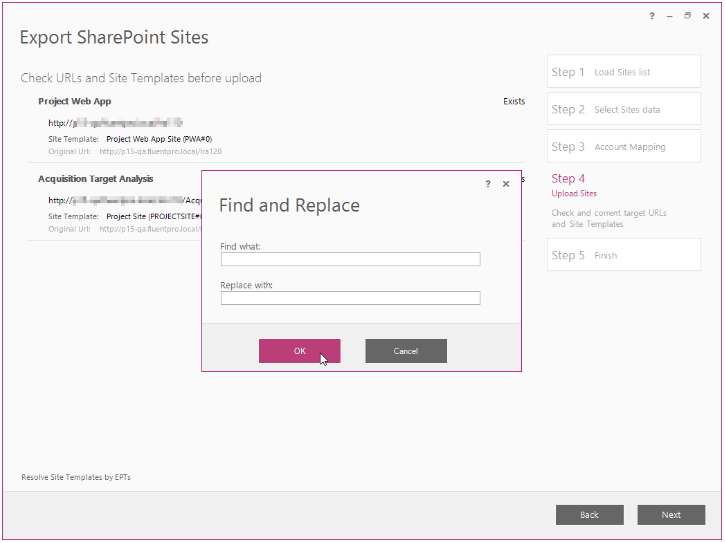725x543 pixels.
Task: Restore the Export SharePoint Sites window
Action: (688, 16)
